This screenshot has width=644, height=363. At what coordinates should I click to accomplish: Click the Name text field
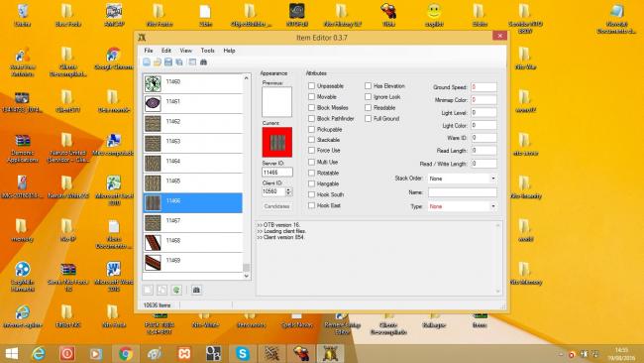(463, 192)
